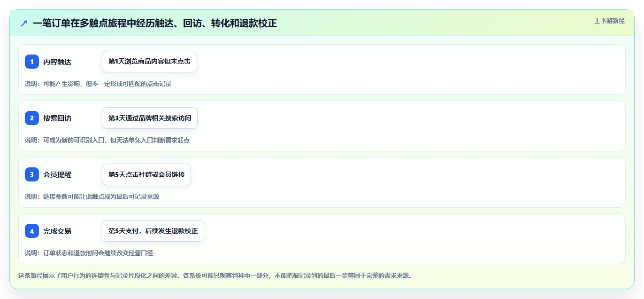Click step number 3 badge
Viewport: 644px width, 299px height.
click(32, 174)
